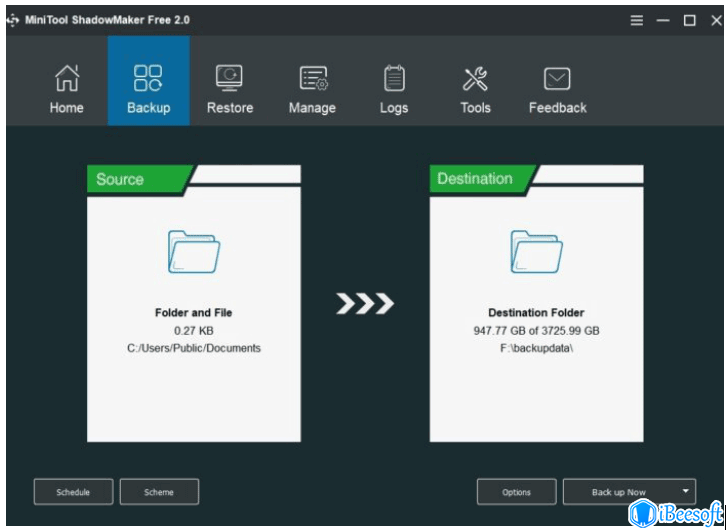Open the Home section icon
This screenshot has width=726, height=530.
[67, 78]
